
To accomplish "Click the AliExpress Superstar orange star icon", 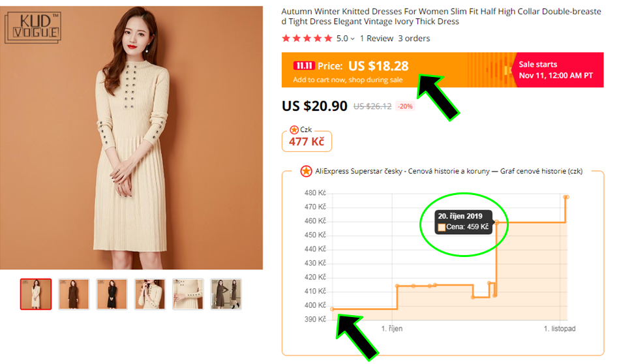I will (x=306, y=172).
